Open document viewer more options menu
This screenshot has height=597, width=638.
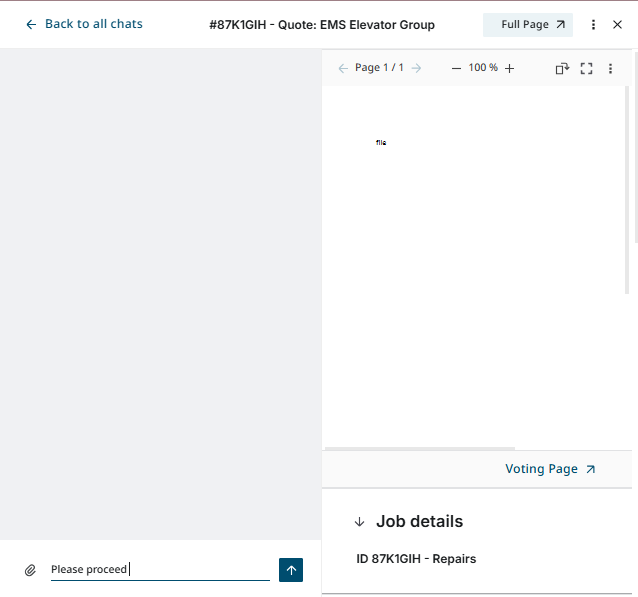point(611,68)
